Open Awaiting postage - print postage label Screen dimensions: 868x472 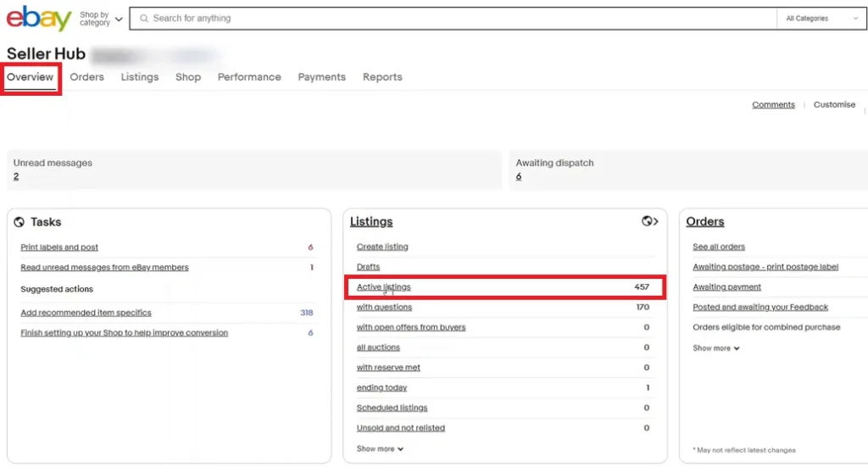[765, 267]
